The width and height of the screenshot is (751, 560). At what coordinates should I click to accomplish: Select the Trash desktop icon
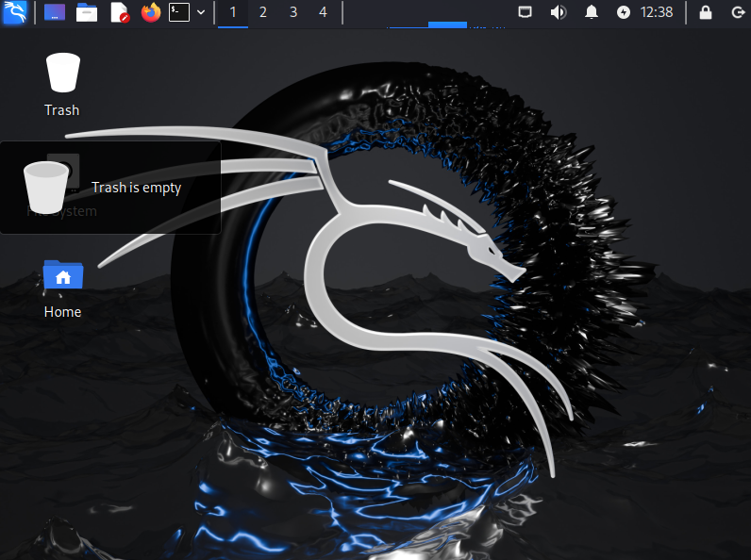click(62, 85)
